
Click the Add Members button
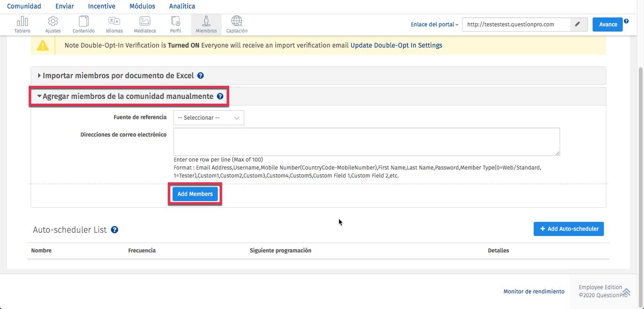click(195, 194)
